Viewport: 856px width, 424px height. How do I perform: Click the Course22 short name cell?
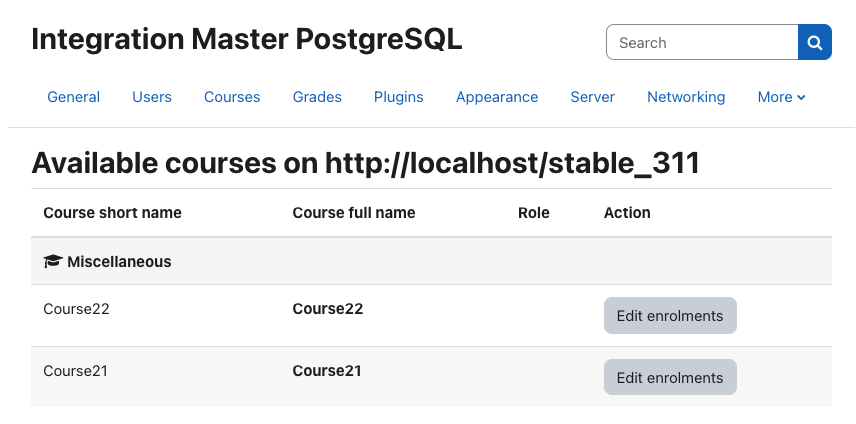coord(76,309)
